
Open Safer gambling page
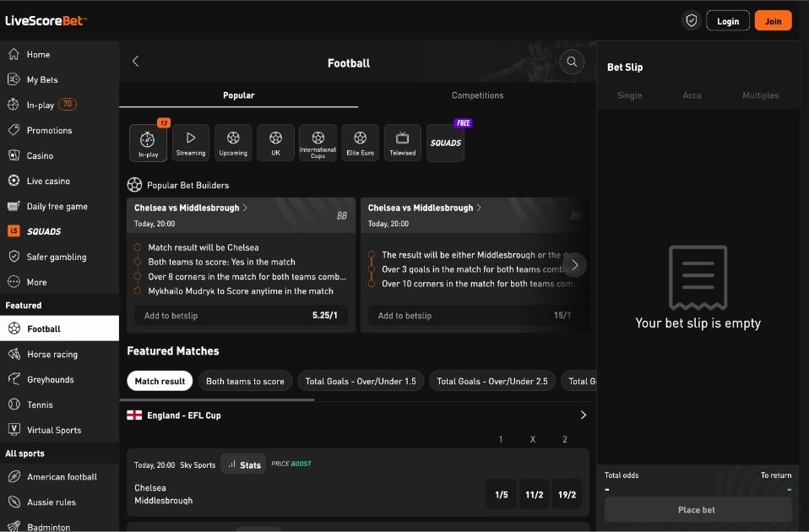[x=59, y=257]
